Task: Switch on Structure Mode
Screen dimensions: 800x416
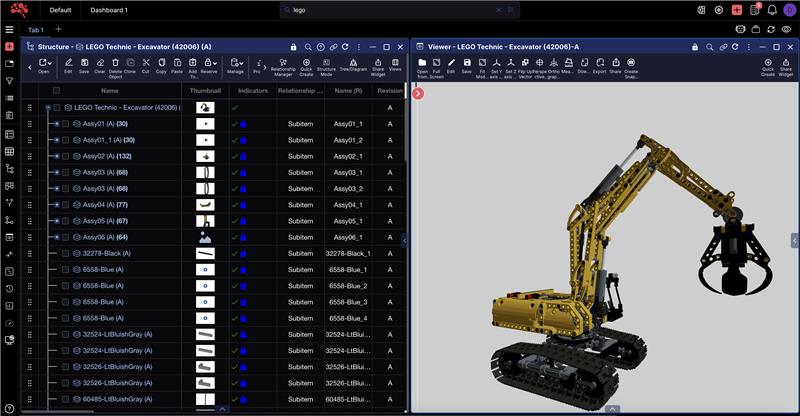Action: pyautogui.click(x=327, y=67)
